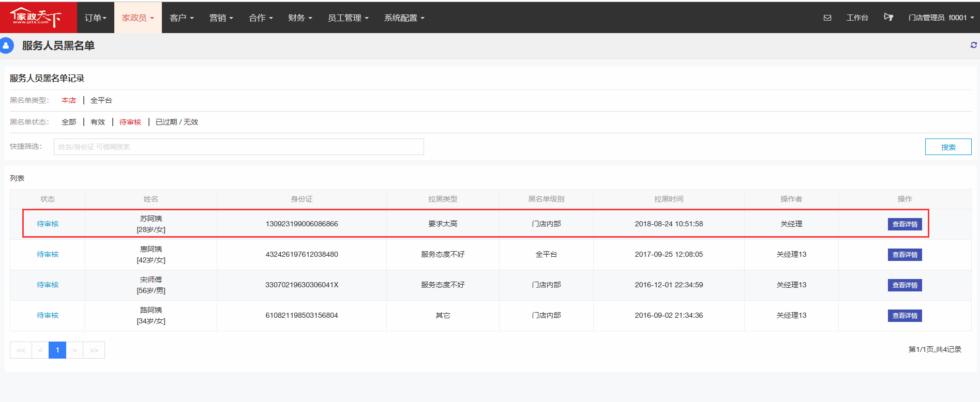
Task: Open the mail envelope icon
Action: 827,18
